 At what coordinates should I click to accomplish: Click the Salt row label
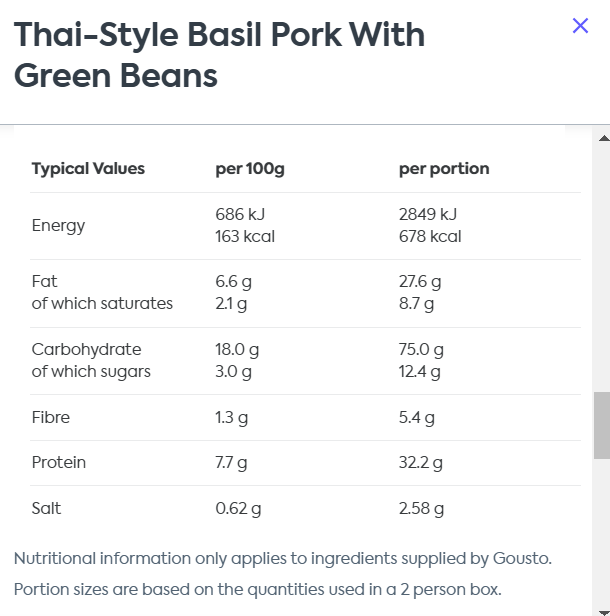click(46, 508)
